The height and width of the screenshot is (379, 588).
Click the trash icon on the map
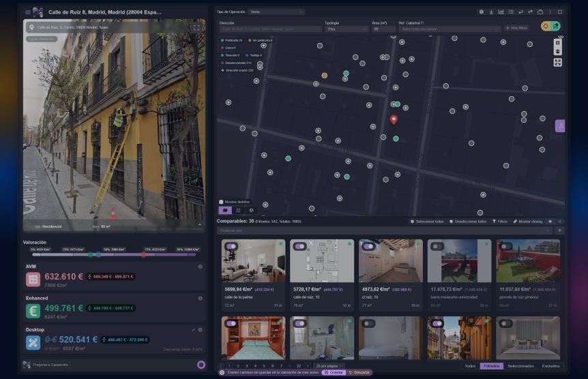557,52
